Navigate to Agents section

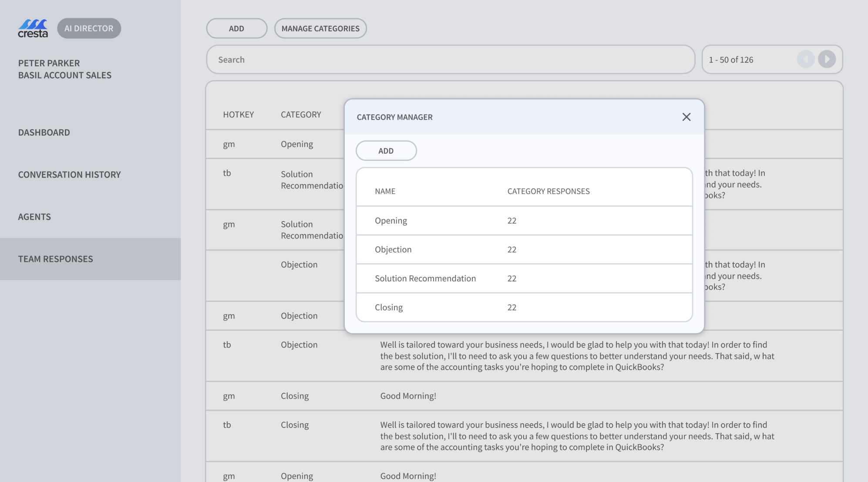coord(34,217)
